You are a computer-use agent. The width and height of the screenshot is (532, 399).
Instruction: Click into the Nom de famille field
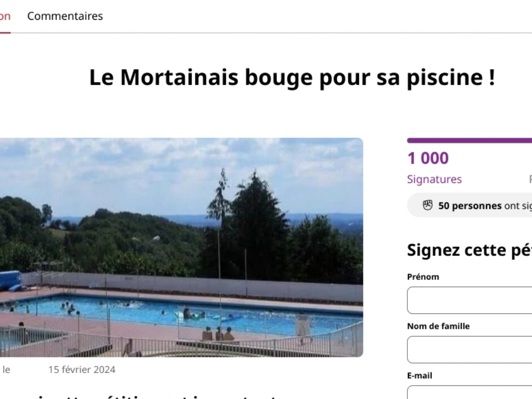click(469, 350)
